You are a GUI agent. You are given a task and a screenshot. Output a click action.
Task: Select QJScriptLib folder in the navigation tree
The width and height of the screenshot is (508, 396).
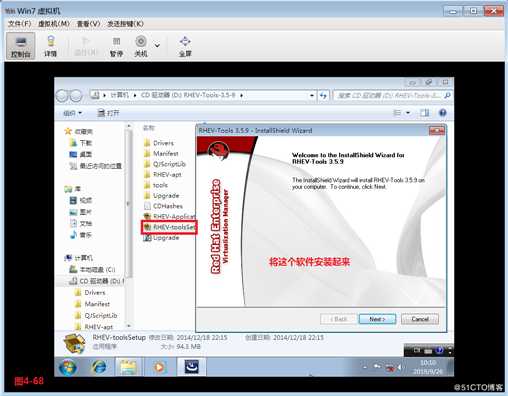point(96,315)
